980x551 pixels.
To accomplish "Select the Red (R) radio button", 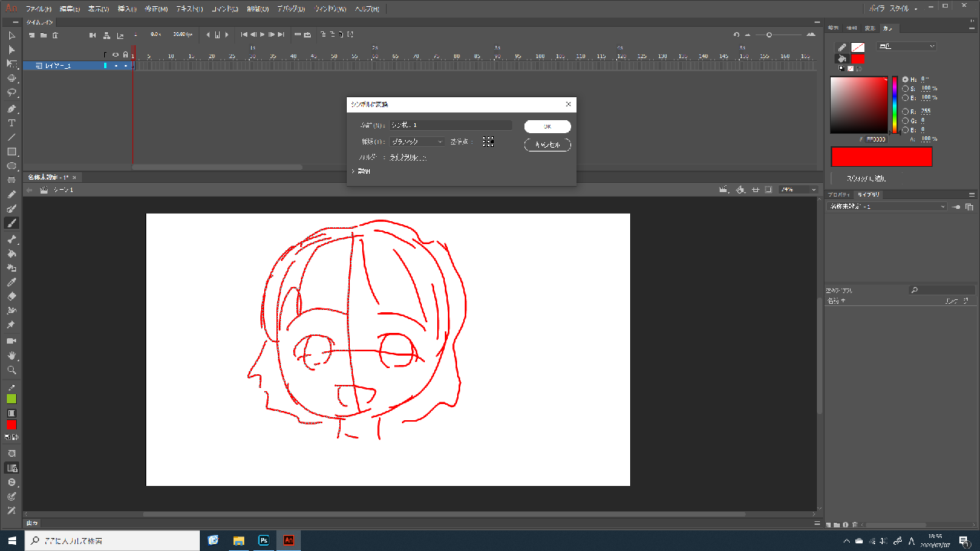I will tap(906, 111).
